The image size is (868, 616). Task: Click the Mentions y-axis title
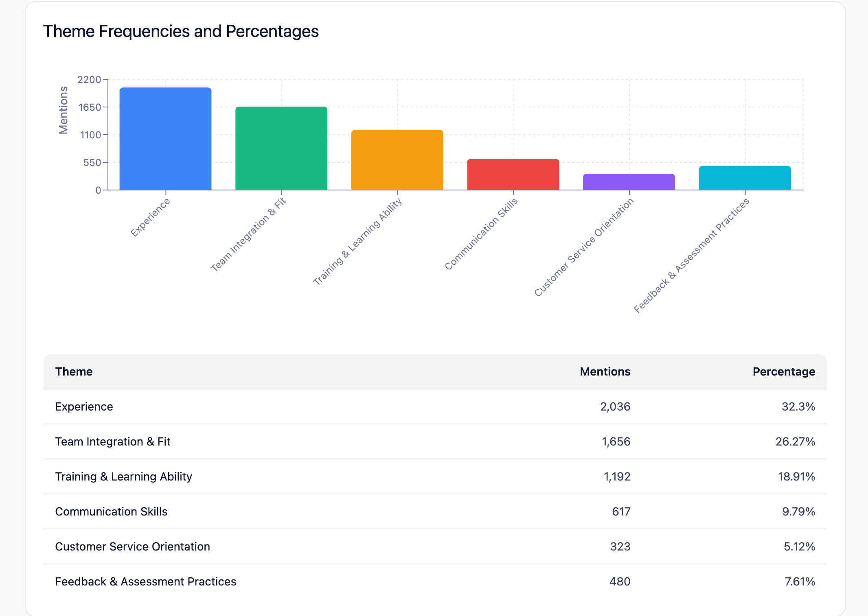coord(64,110)
